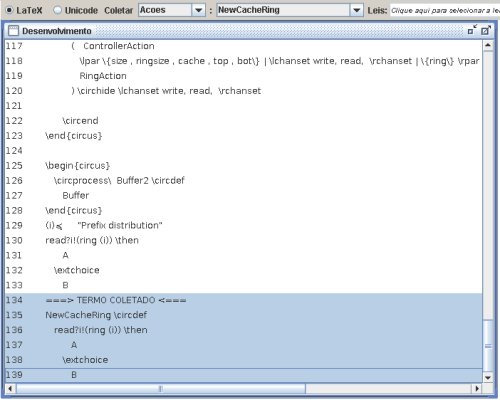Click the \circend text on line 122

pos(80,121)
